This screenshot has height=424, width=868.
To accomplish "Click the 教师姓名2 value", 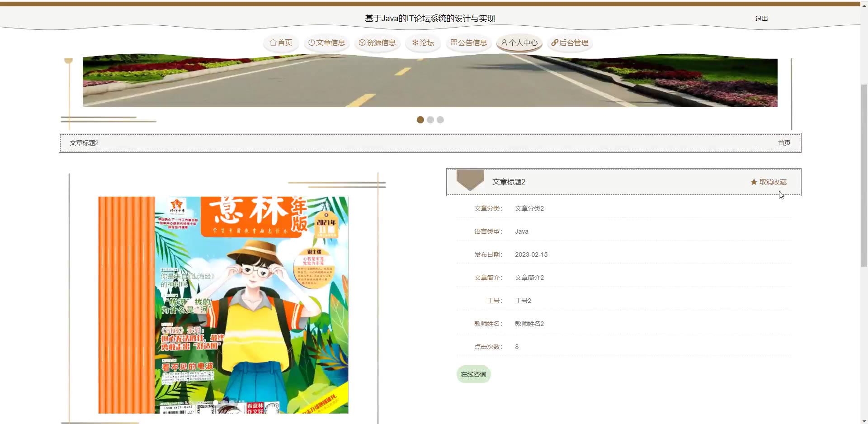I will 529,324.
